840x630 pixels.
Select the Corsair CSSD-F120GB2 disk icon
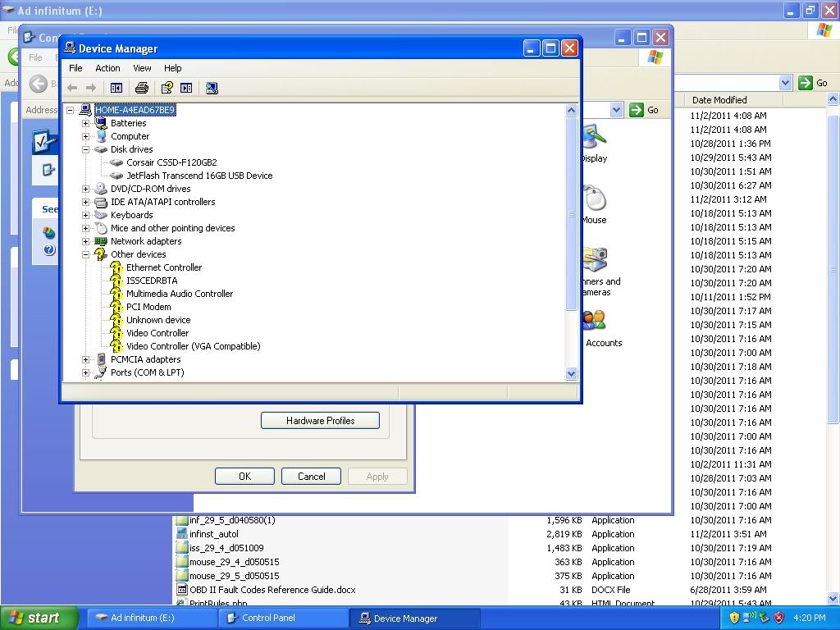[116, 162]
